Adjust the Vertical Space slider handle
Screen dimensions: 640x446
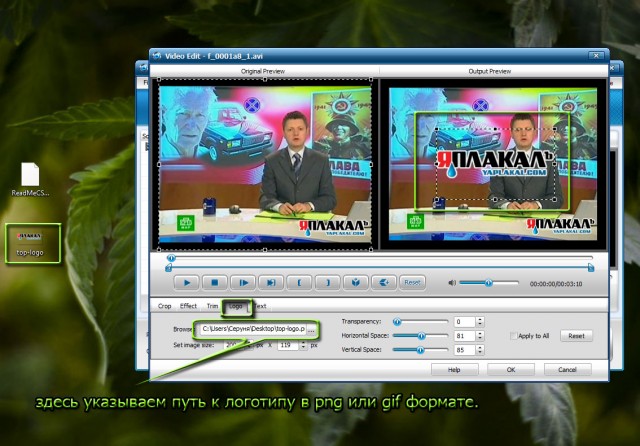[x=420, y=350]
